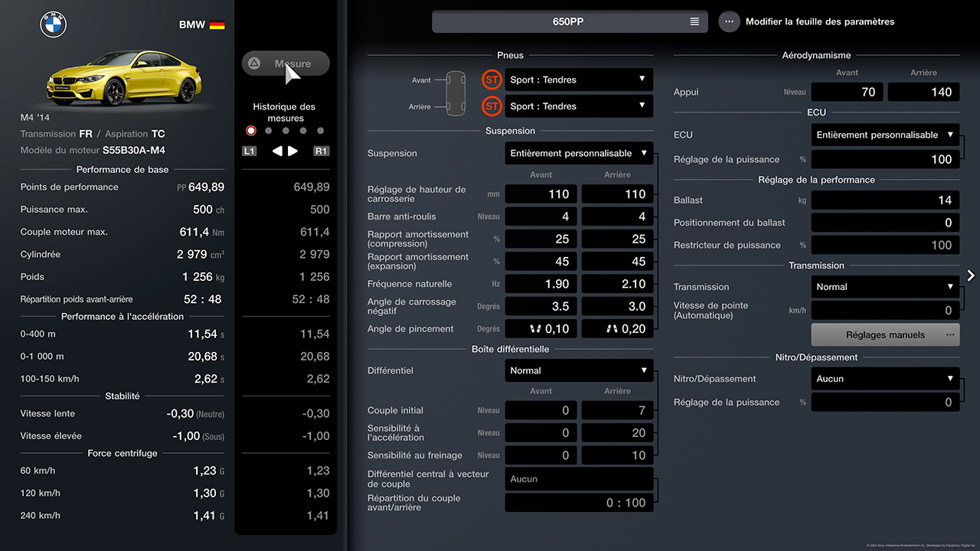Open Réglages manuels for the transmission

(x=885, y=334)
